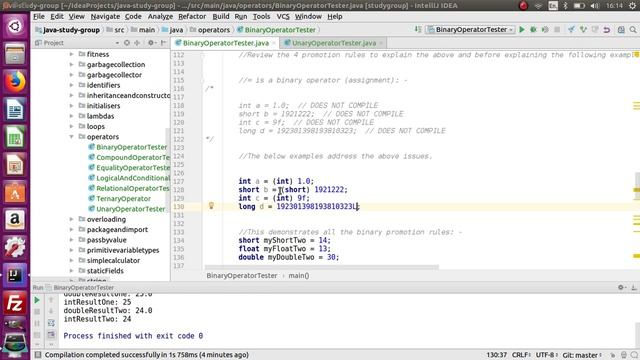Place the cursor on line 135 myFloatTwo
The image size is (640, 360).
point(285,249)
